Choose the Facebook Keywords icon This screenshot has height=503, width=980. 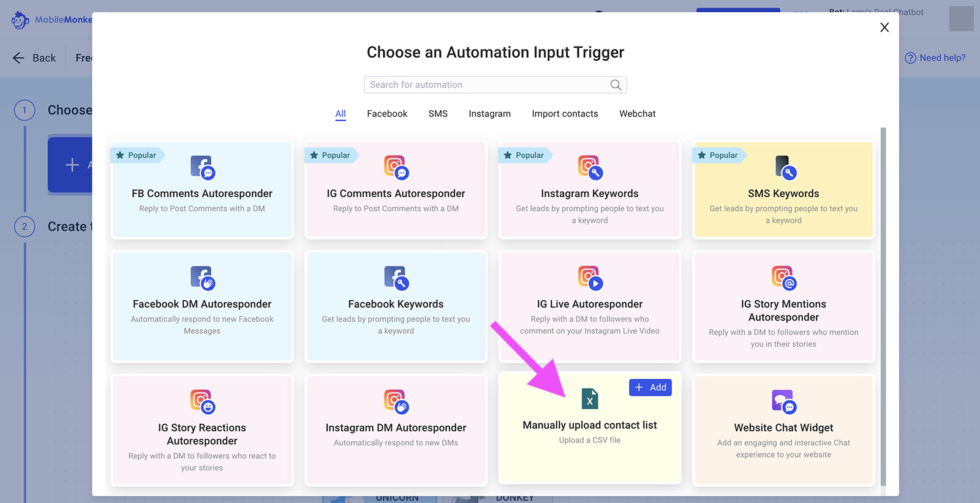click(396, 278)
